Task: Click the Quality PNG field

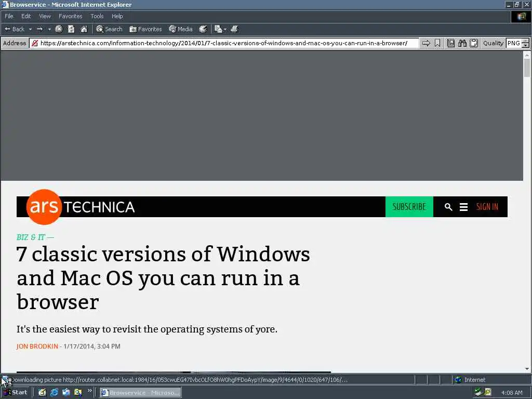Action: (x=514, y=43)
